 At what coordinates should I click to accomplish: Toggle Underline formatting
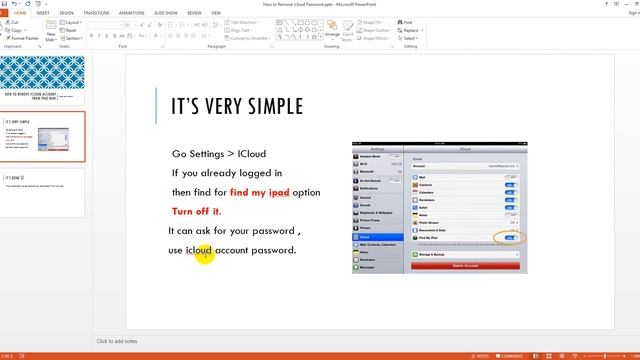tap(107, 36)
